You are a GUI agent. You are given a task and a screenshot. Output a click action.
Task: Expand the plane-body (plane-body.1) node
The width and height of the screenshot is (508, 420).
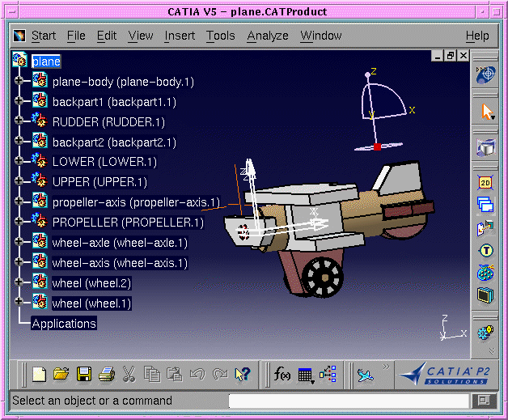tap(19, 82)
